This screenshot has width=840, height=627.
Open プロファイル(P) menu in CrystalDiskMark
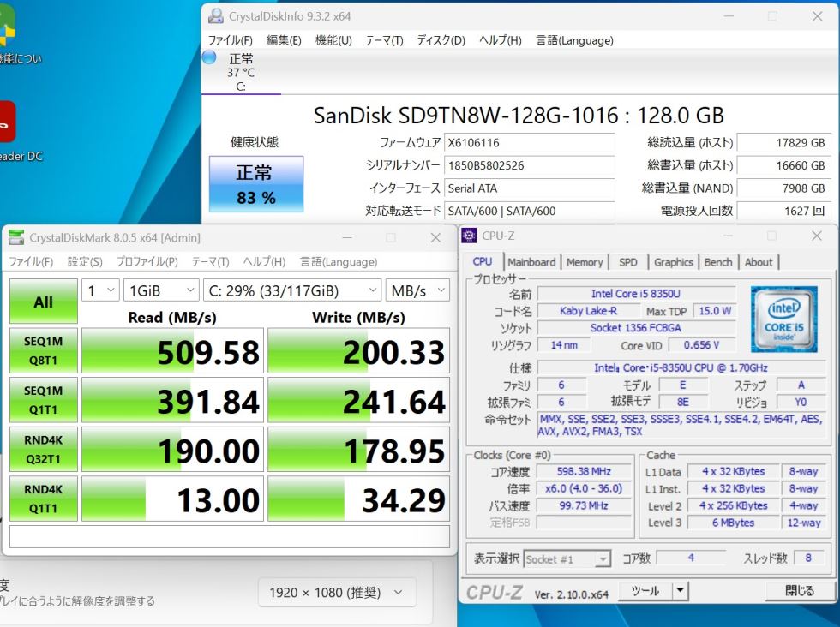pos(147,262)
